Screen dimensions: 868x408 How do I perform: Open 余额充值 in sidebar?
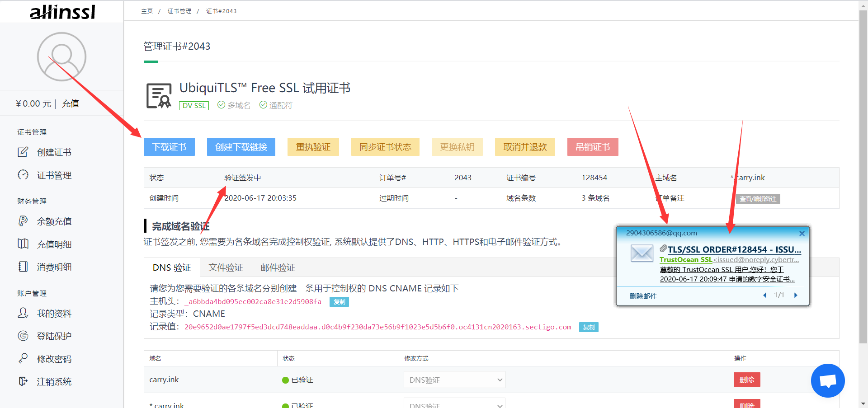pyautogui.click(x=54, y=221)
